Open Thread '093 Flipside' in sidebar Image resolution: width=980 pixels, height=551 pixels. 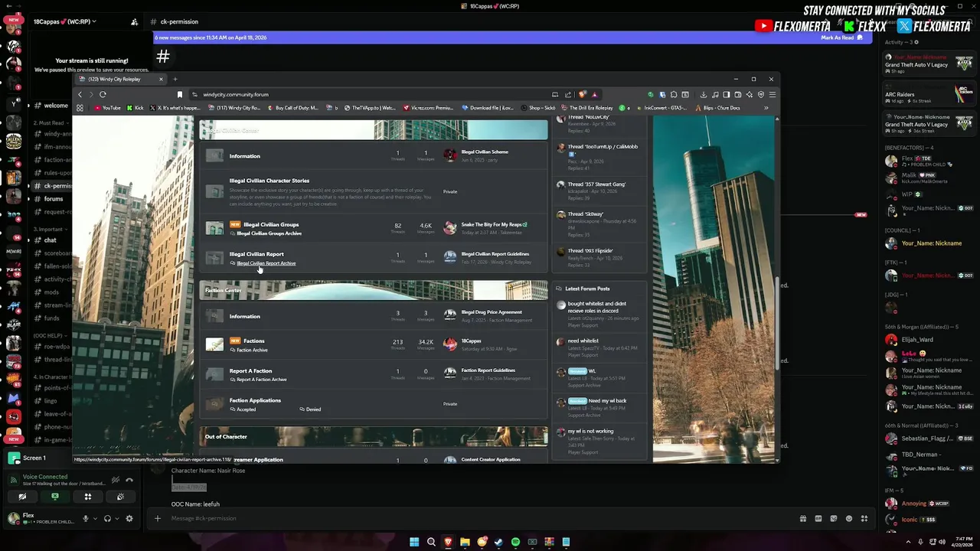point(590,251)
